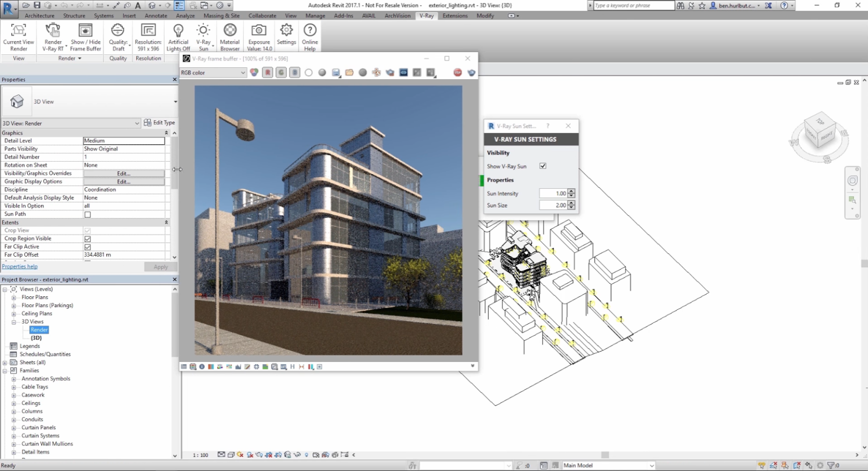
Task: Toggle Far Clip Active checkbox
Action: pyautogui.click(x=88, y=247)
